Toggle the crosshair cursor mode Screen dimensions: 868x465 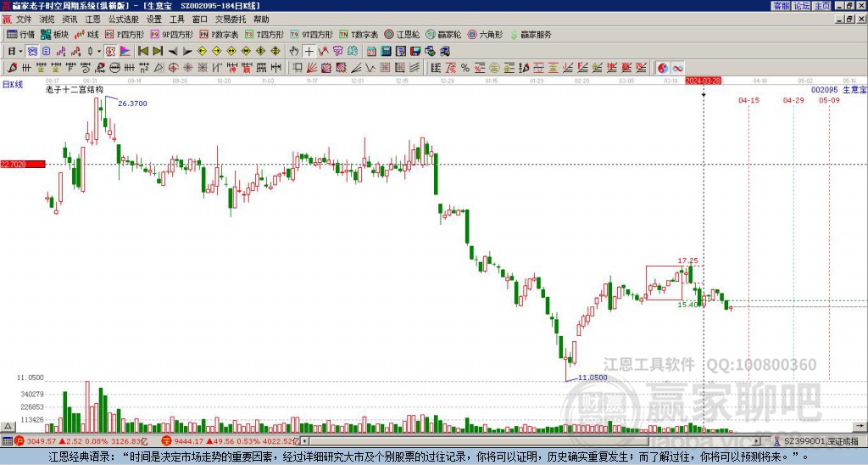[x=309, y=51]
